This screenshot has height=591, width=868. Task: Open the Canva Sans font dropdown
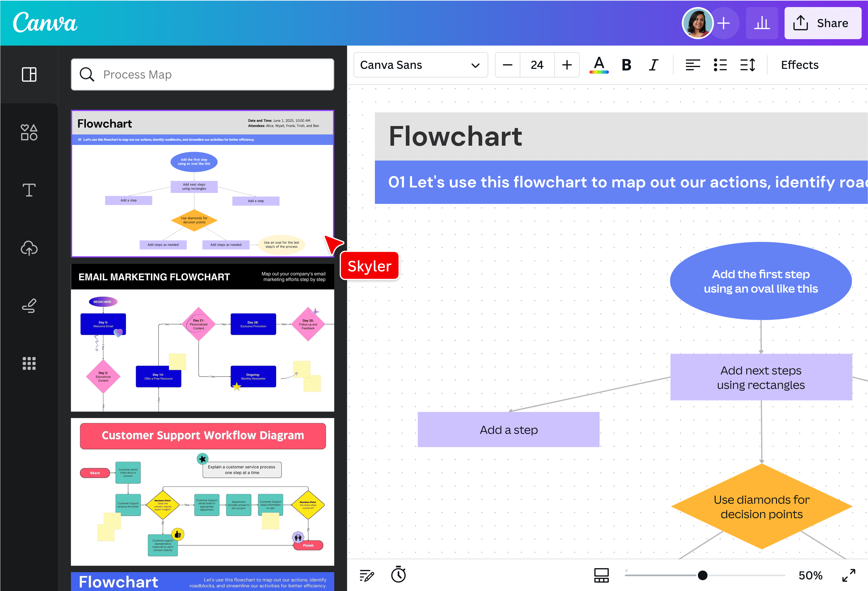421,65
